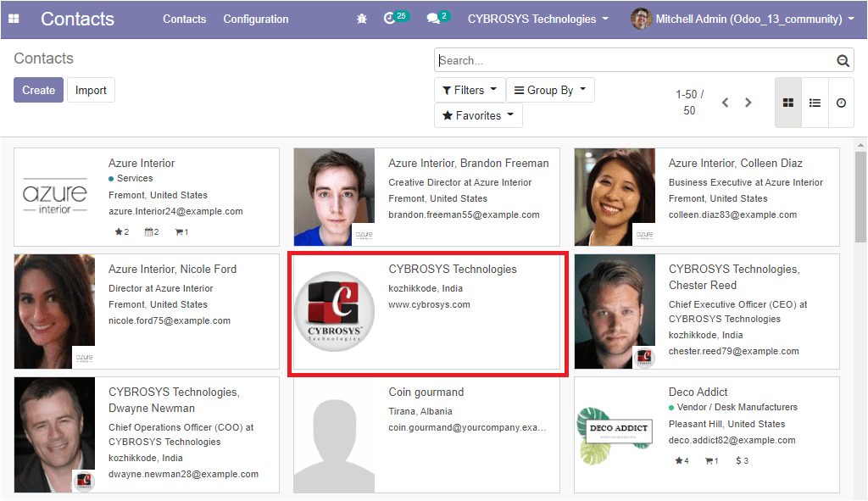Go to next page of contacts
The height and width of the screenshot is (501, 868).
[748, 103]
